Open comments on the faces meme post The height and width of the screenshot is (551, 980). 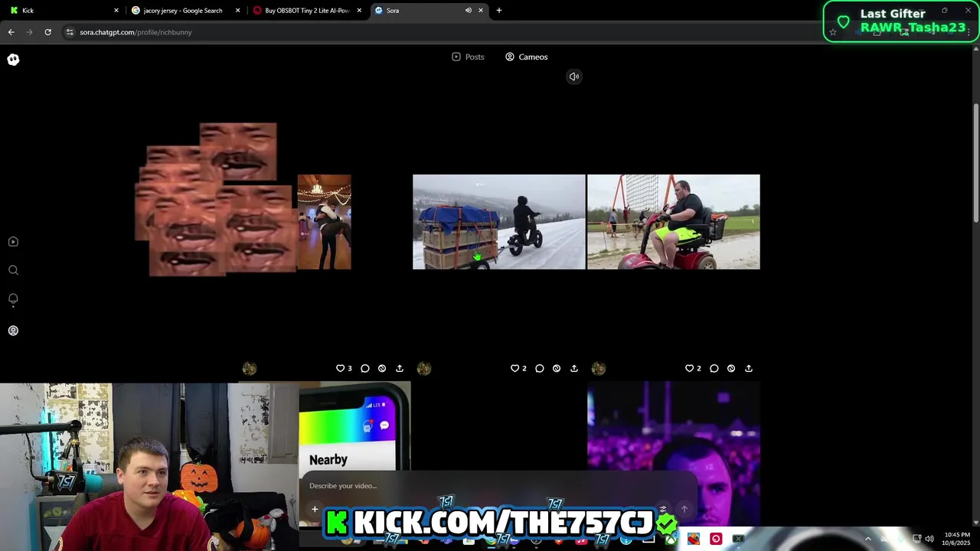(x=365, y=368)
